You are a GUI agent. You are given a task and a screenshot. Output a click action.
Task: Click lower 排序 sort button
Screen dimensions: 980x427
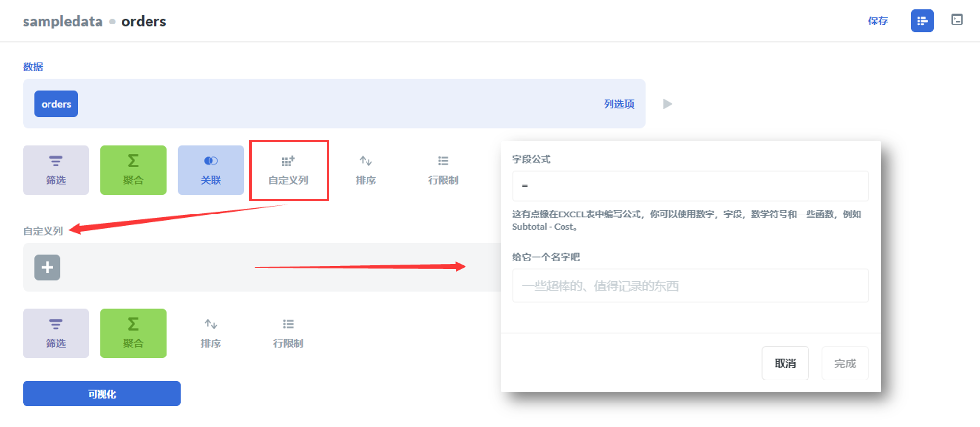[x=211, y=333]
